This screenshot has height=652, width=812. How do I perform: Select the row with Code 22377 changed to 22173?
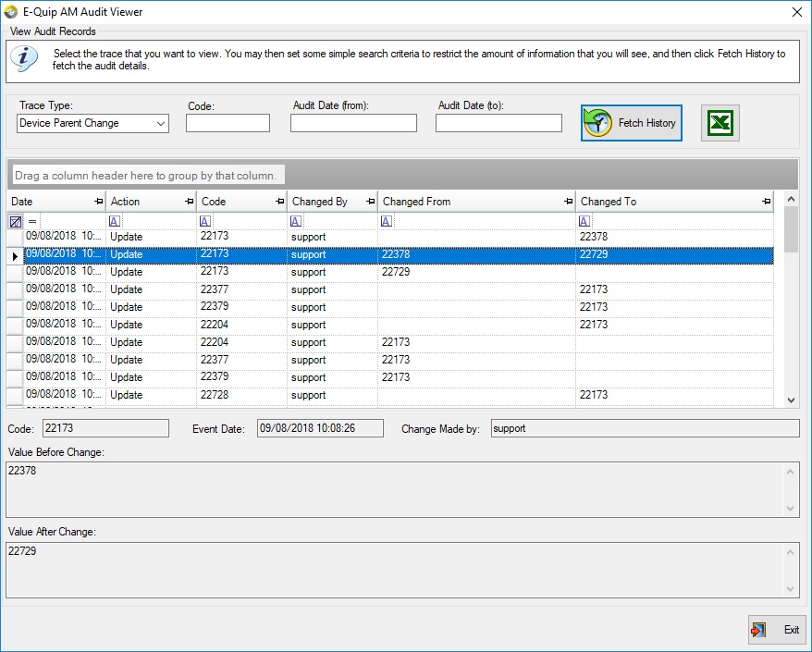tap(399, 290)
